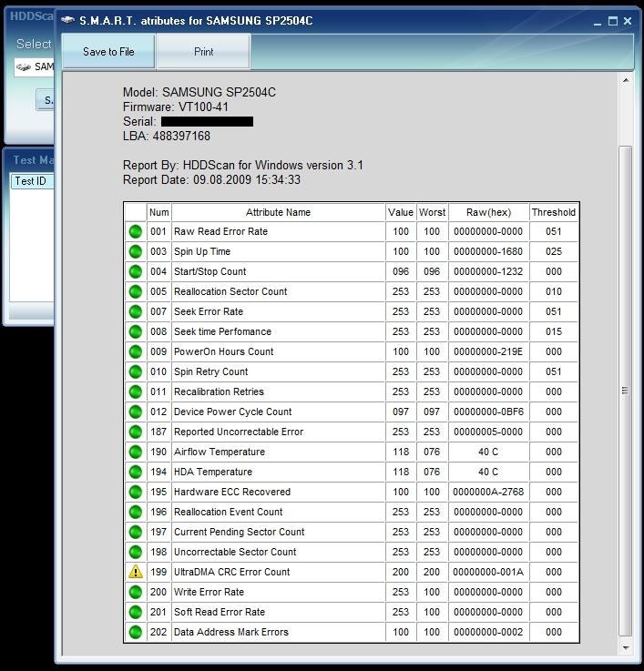
Task: Click 'Report By: HDDScan for Windows version 3.1'
Action: (243, 165)
